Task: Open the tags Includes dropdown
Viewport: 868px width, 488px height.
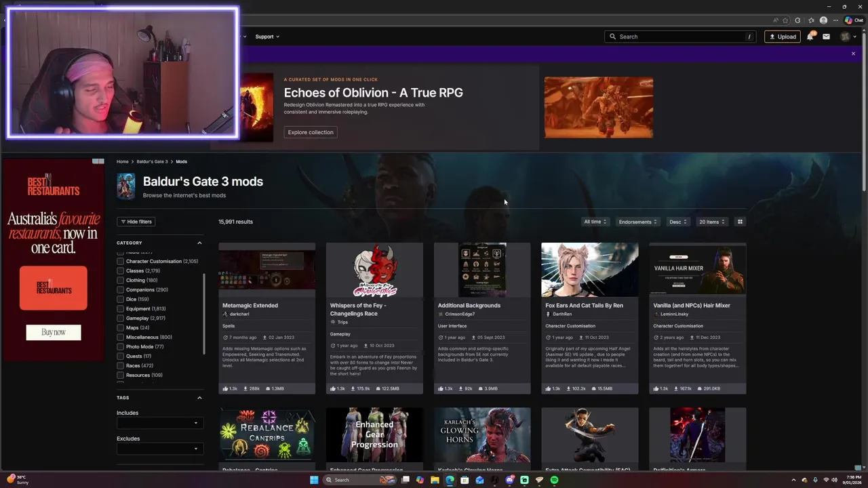Action: (x=160, y=423)
